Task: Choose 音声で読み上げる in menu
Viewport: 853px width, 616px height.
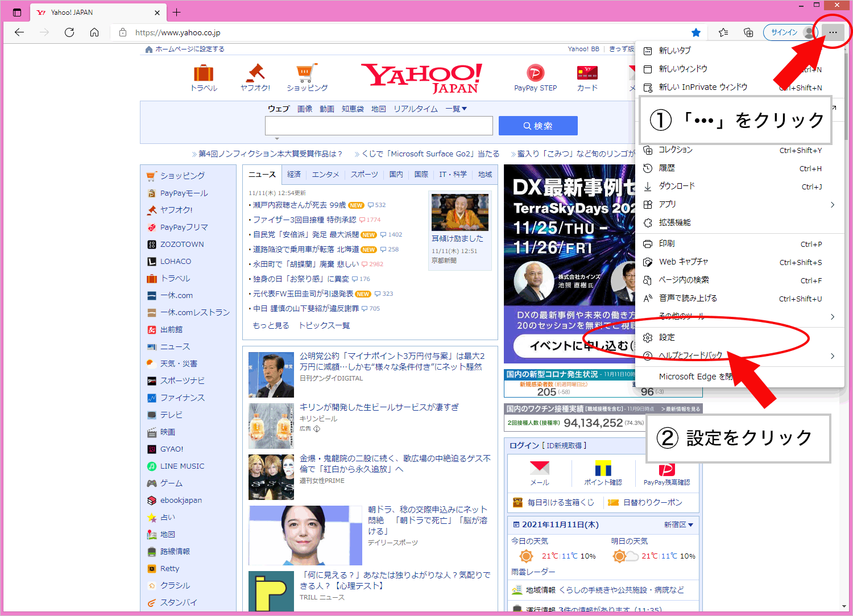Action: (739, 299)
